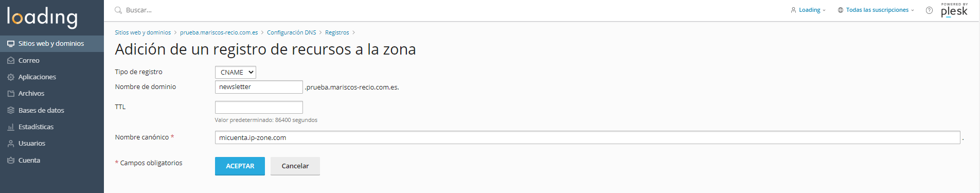Focus the TTL input field

tap(259, 107)
